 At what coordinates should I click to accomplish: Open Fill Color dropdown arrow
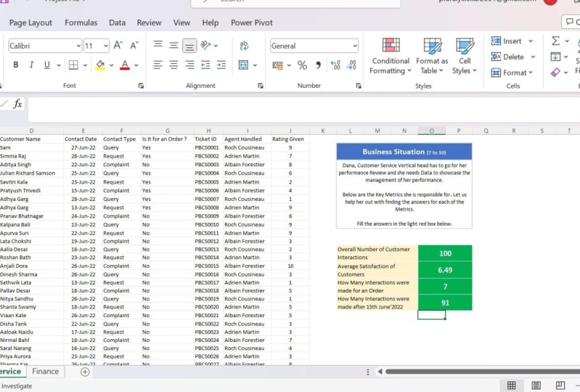point(111,65)
